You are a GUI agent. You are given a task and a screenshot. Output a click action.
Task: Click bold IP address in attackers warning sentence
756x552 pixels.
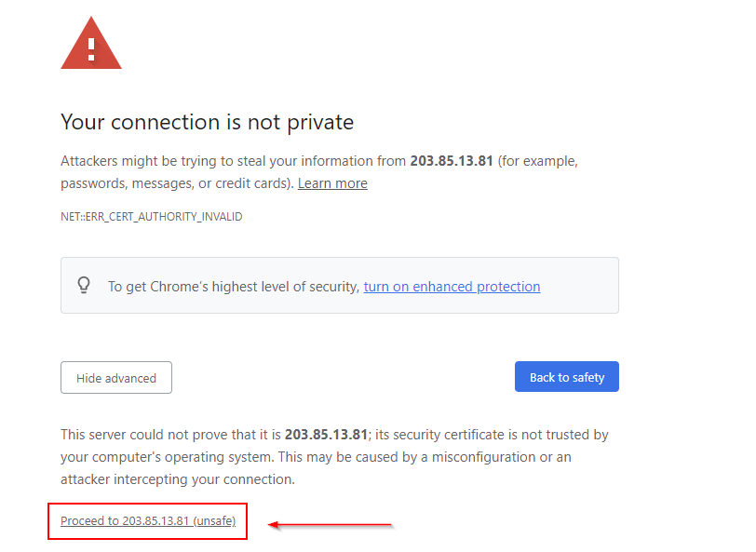[452, 161]
